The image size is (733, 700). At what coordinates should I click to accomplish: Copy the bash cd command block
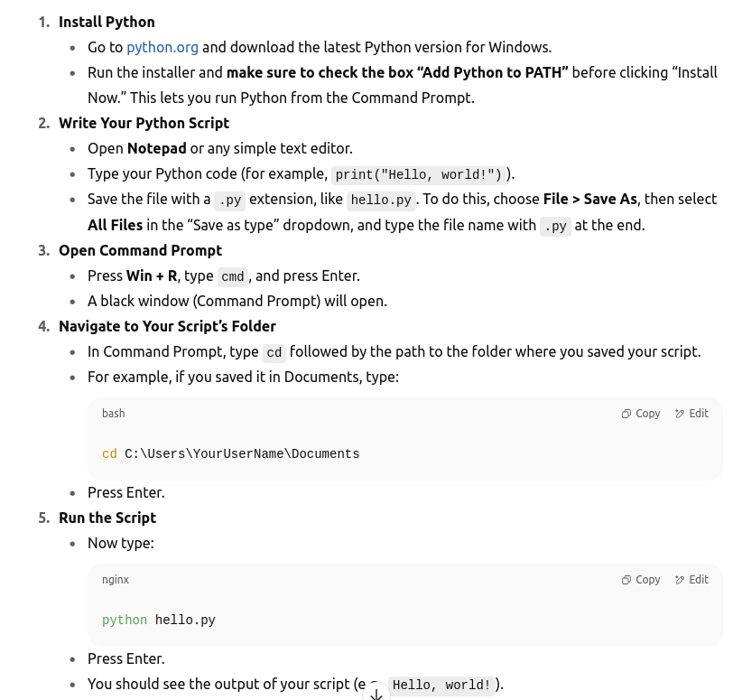[640, 414]
